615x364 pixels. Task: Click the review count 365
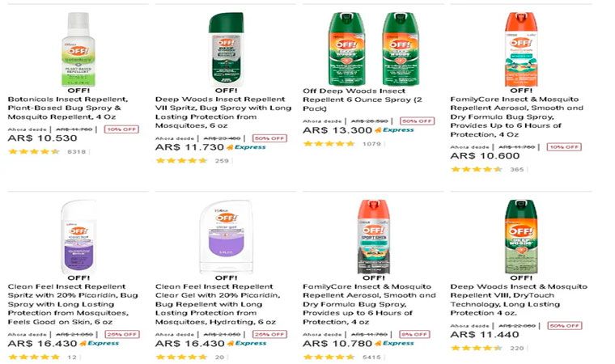point(516,169)
